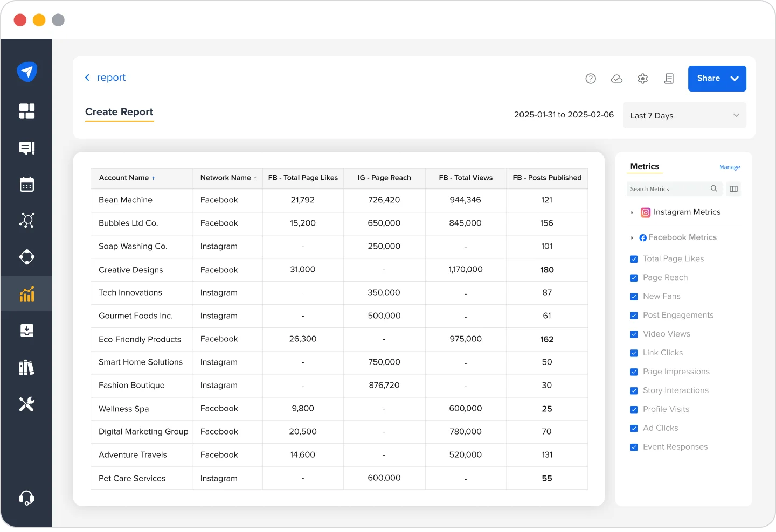Open the messages icon in the sidebar

(27, 148)
